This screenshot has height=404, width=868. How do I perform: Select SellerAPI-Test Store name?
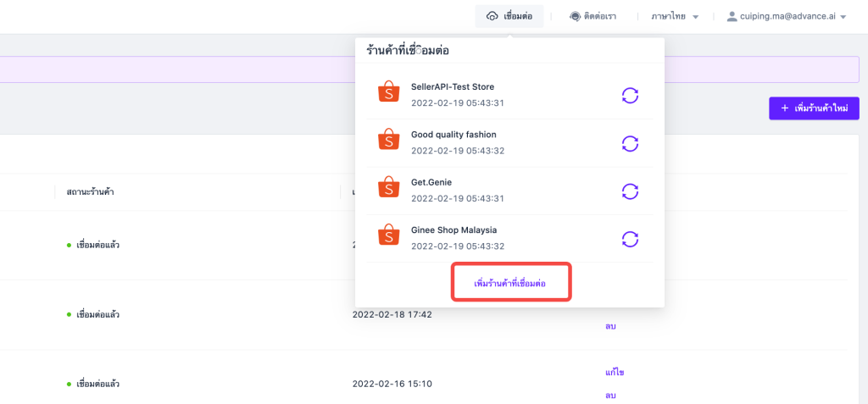[x=453, y=87]
